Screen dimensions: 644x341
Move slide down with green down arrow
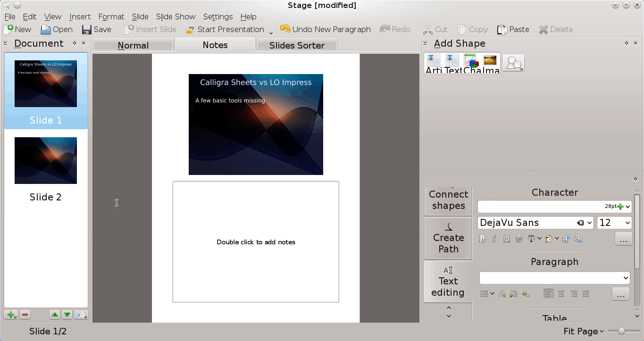coord(67,315)
